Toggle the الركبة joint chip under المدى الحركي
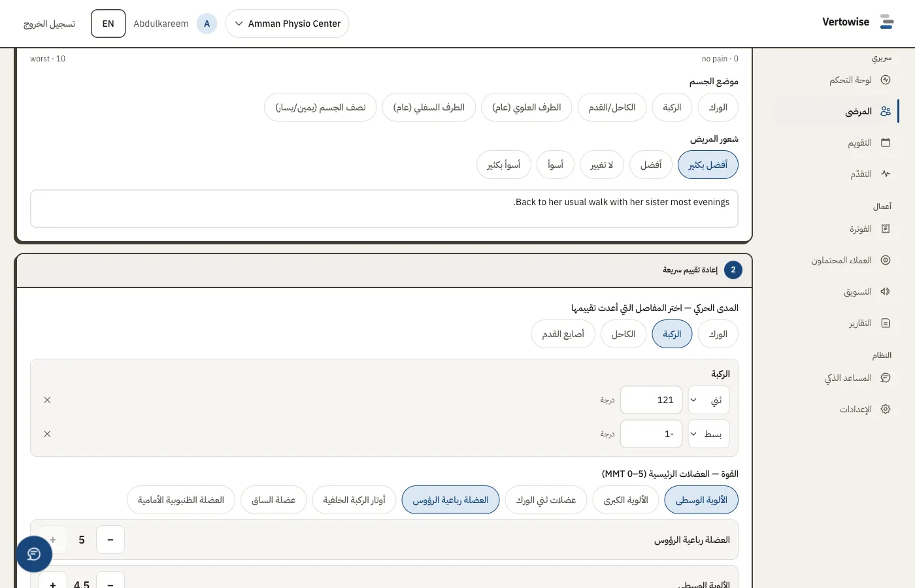The height and width of the screenshot is (588, 915). coord(672,334)
